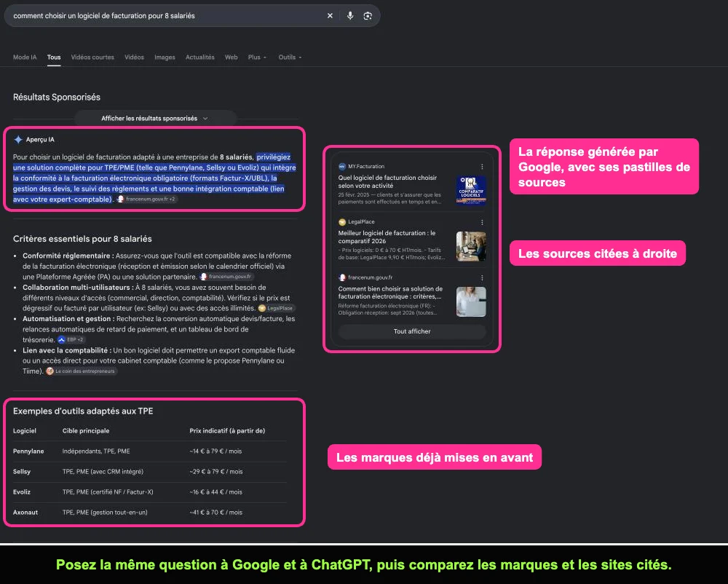
Task: Click the MY.Facturation site favicon
Action: click(342, 166)
